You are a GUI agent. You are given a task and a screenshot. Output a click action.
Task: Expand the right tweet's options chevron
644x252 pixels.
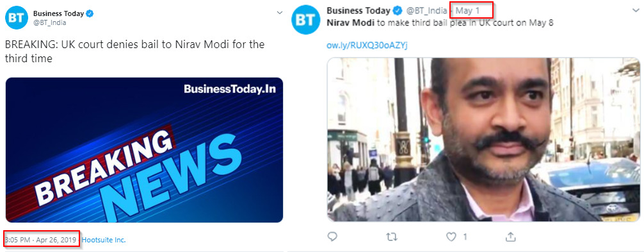[636, 11]
